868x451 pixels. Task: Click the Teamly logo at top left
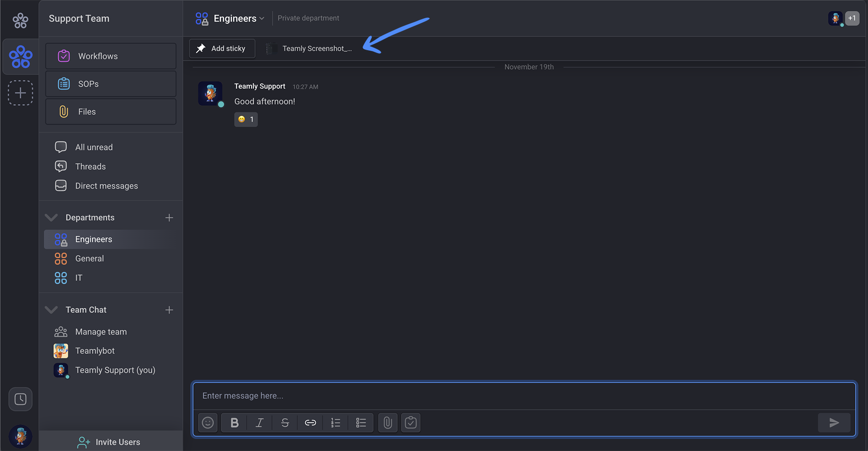pos(20,20)
